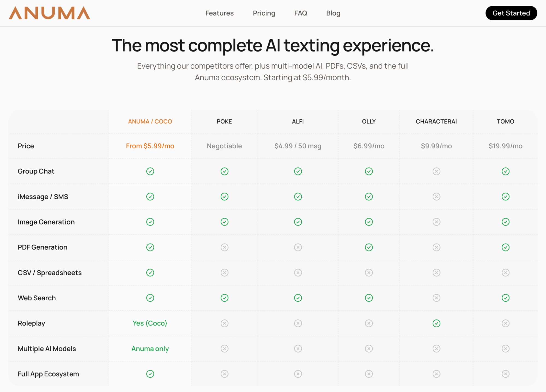This screenshot has width=546, height=392.
Task: Click Olly's PDF Generation green checkmark icon
Action: [369, 247]
